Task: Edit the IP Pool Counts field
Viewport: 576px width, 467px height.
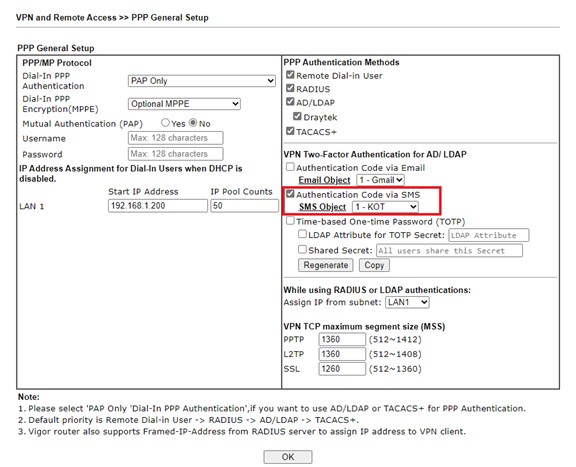Action: [244, 206]
